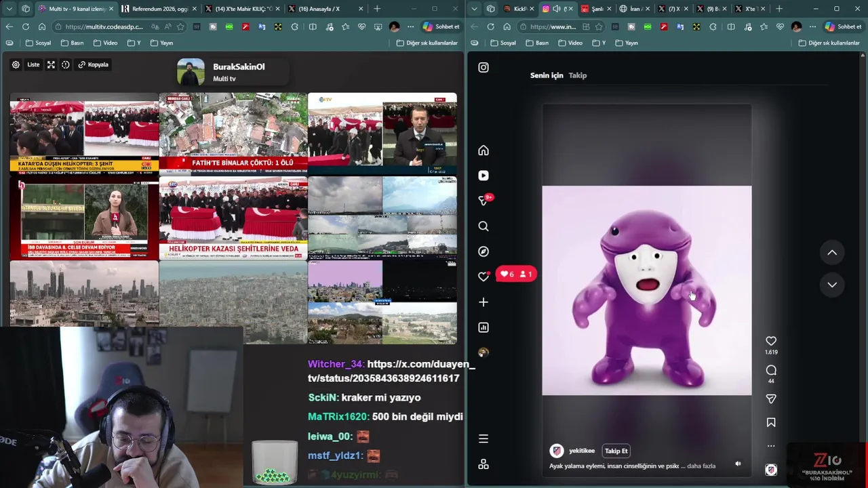The width and height of the screenshot is (868, 488).
Task: Open yekitikee profile link
Action: coord(582,451)
